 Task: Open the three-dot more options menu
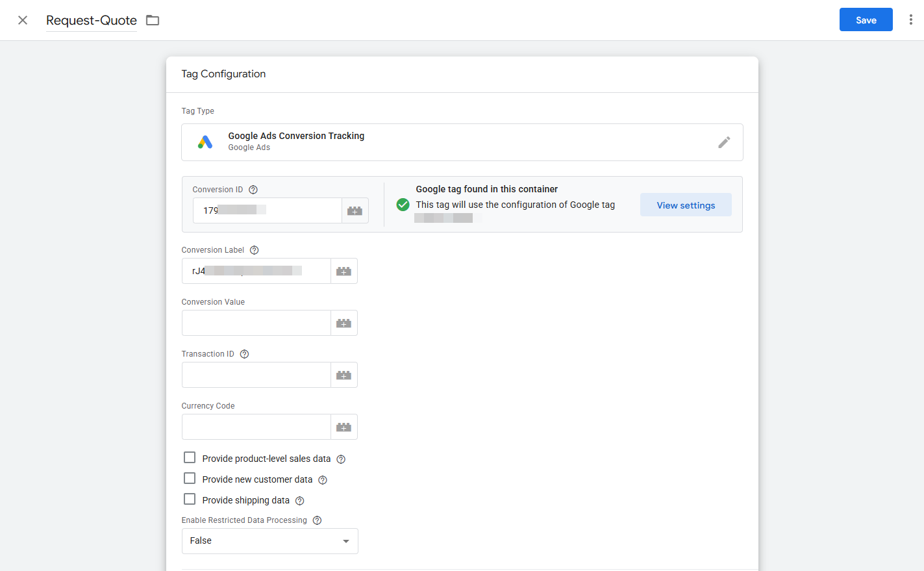[911, 20]
